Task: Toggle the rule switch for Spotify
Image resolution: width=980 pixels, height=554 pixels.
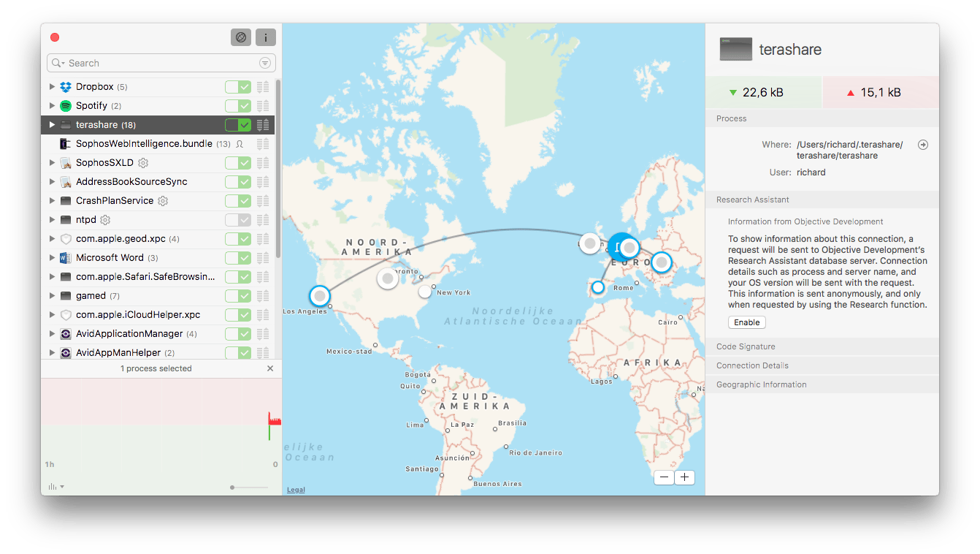Action: pyautogui.click(x=238, y=106)
